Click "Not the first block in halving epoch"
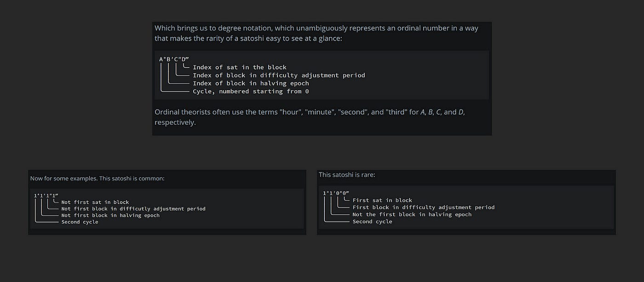The height and width of the screenshot is (282, 644). click(412, 214)
